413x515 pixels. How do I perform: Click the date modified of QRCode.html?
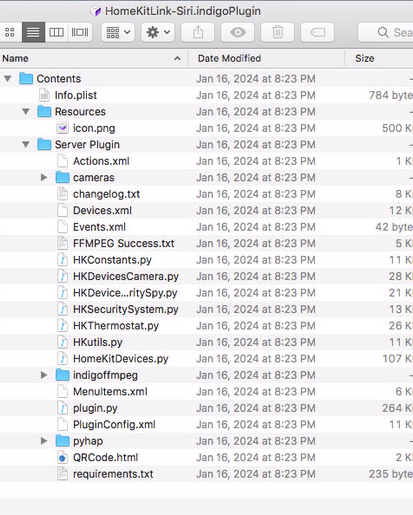pos(256,457)
